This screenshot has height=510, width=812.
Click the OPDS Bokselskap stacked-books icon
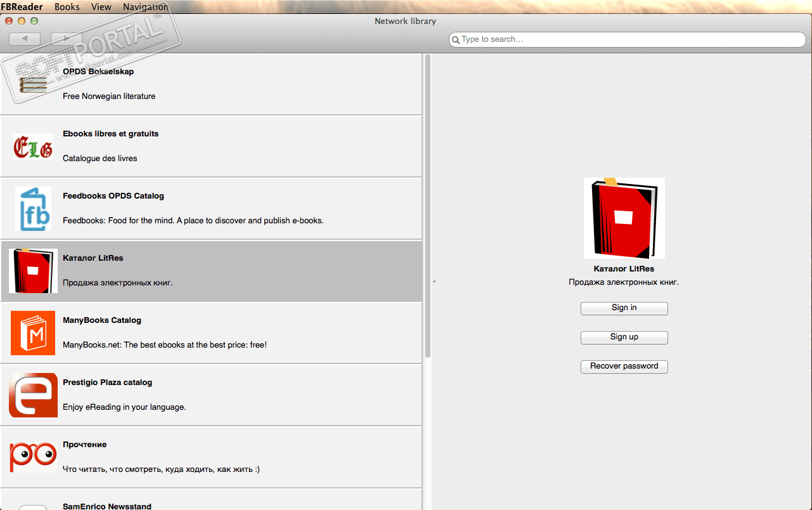[x=33, y=84]
